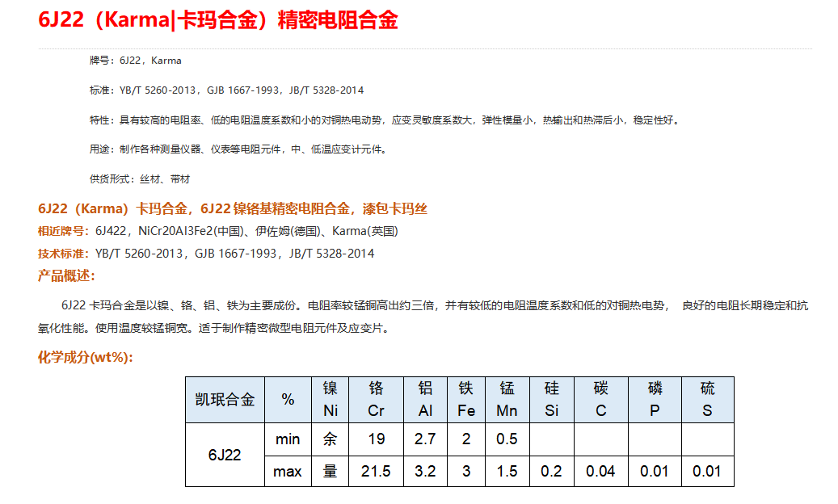The height and width of the screenshot is (504, 838).
Task: Select the line '牌号：6J22，Karma'
Action: [x=135, y=61]
